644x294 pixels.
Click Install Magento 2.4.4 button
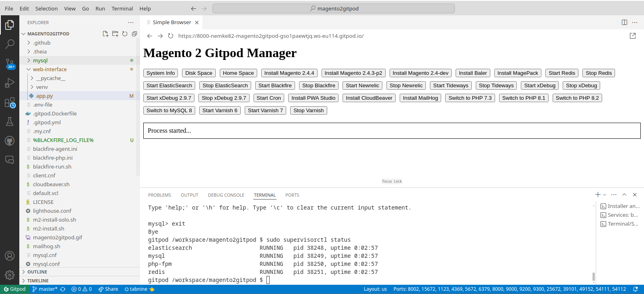click(289, 73)
